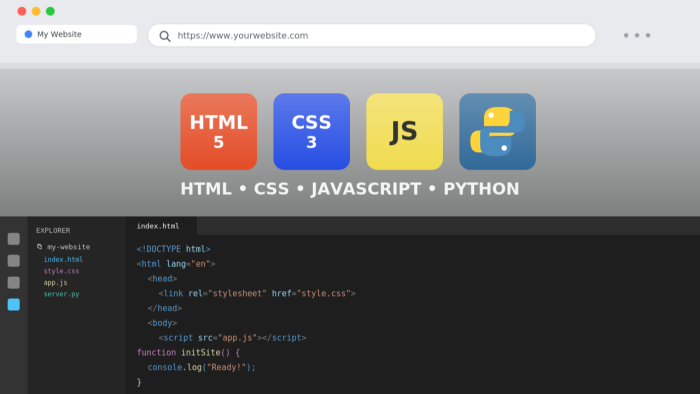Screen dimensions: 700x394
Task: Click the Python logo tile
Action: coord(497,131)
